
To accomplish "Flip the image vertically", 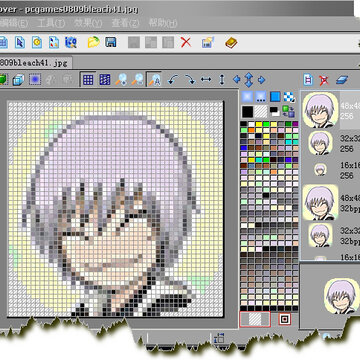I will click(222, 80).
